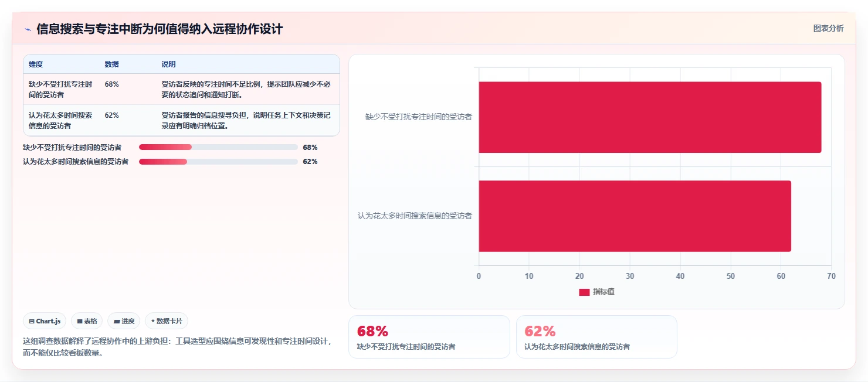
Task: Click the 维度 column header
Action: (x=36, y=64)
